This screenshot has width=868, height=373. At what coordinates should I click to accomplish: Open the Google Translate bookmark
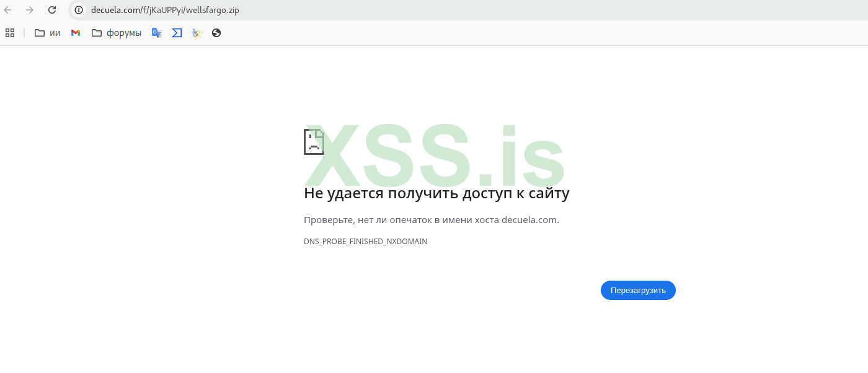156,33
